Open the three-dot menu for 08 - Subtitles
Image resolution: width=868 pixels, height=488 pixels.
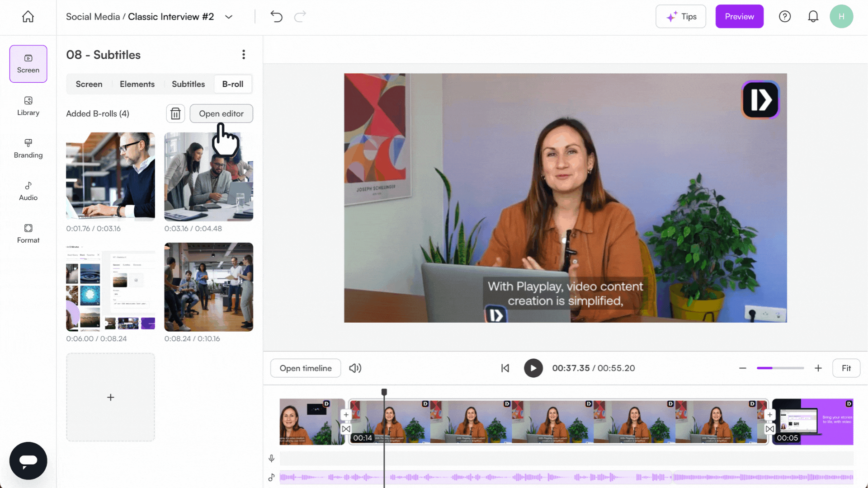(244, 55)
